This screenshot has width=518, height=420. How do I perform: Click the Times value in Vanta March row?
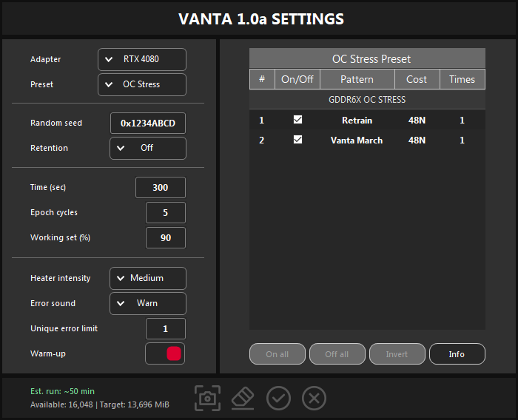click(x=462, y=140)
